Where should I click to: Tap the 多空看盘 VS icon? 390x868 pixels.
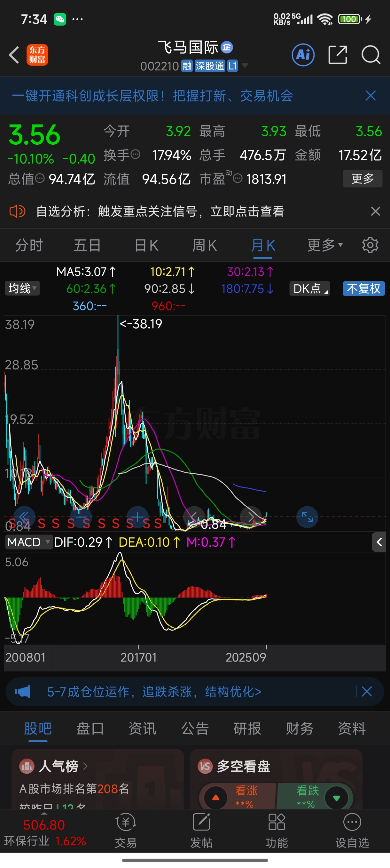pos(205,767)
